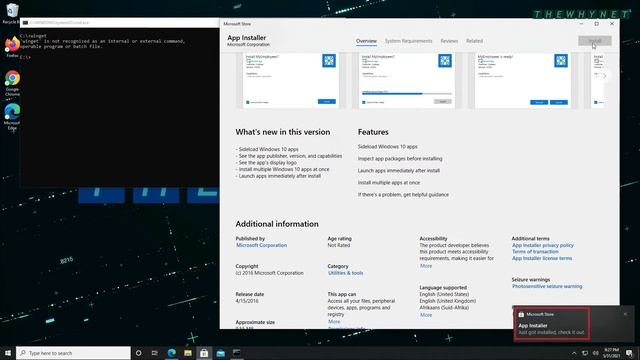Click the Install multiple apps at once feature
The image size is (640, 360).
pyautogui.click(x=389, y=183)
